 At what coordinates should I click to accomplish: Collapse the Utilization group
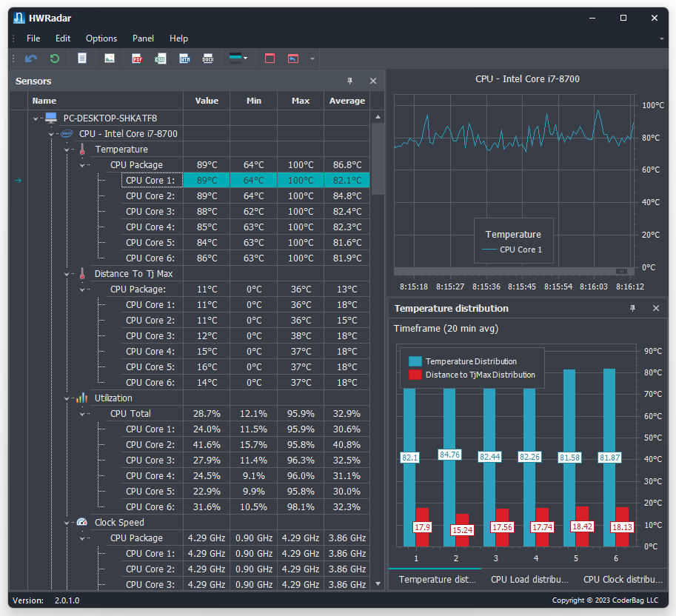[67, 398]
